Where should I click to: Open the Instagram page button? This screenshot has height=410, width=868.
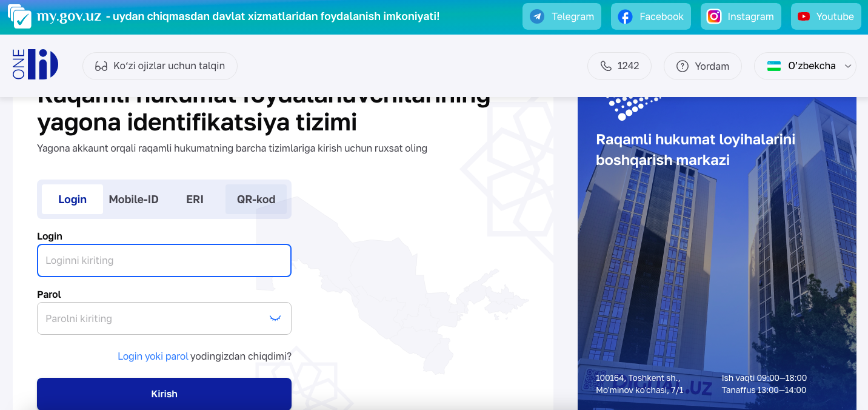(x=741, y=17)
